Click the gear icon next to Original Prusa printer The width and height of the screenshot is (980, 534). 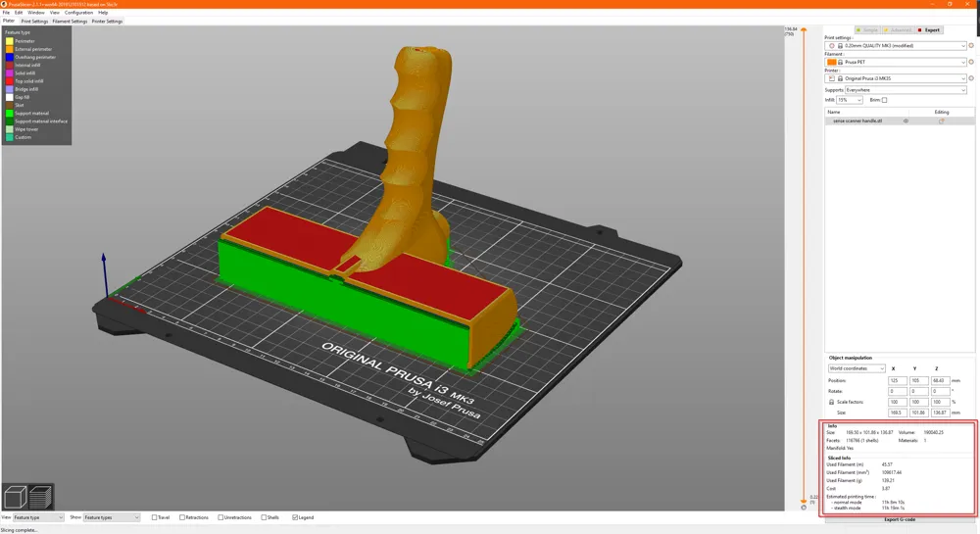coord(970,78)
